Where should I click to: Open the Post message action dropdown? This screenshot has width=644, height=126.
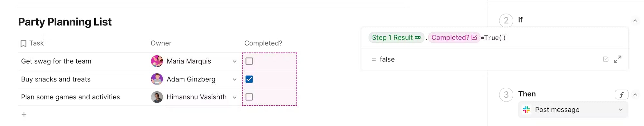pyautogui.click(x=573, y=110)
